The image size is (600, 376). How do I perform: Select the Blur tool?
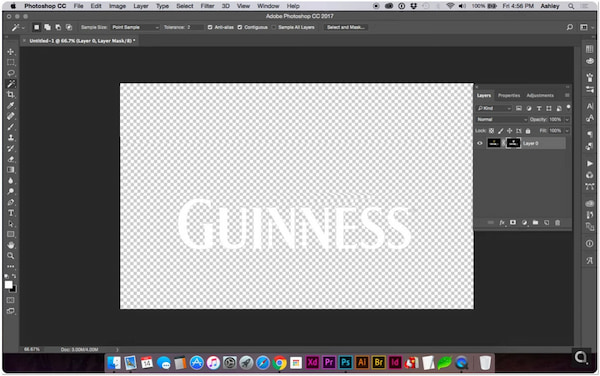[x=11, y=181]
